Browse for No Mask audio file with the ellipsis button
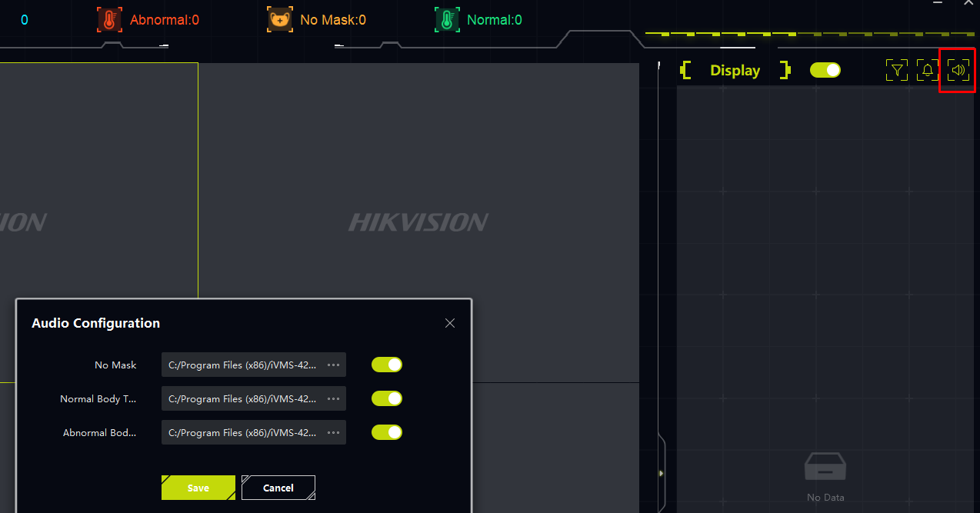The width and height of the screenshot is (980, 513). [333, 365]
